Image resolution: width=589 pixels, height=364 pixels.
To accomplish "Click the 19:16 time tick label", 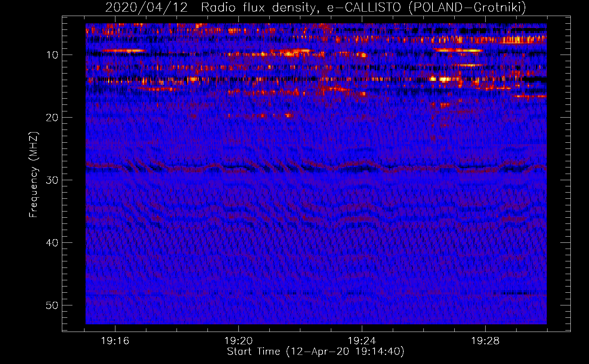I will tap(115, 341).
